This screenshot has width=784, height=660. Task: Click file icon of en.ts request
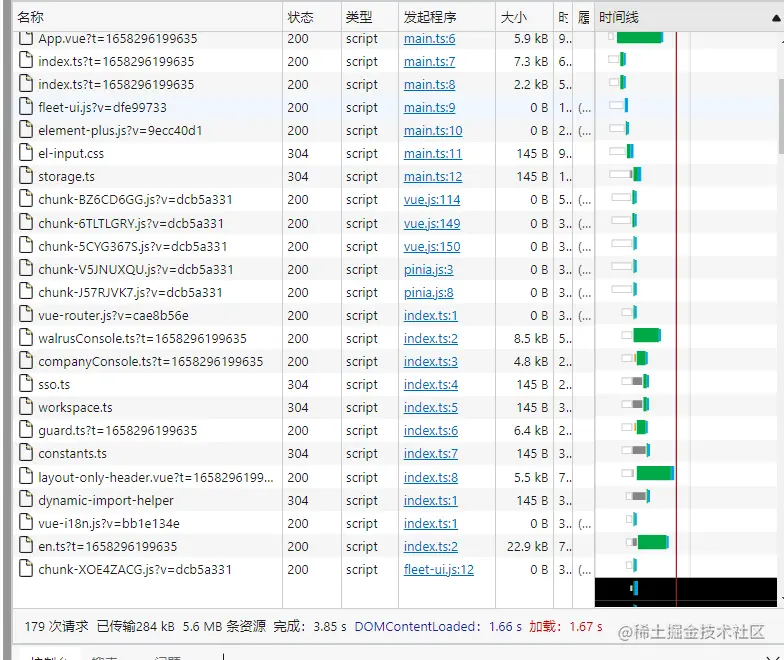26,545
